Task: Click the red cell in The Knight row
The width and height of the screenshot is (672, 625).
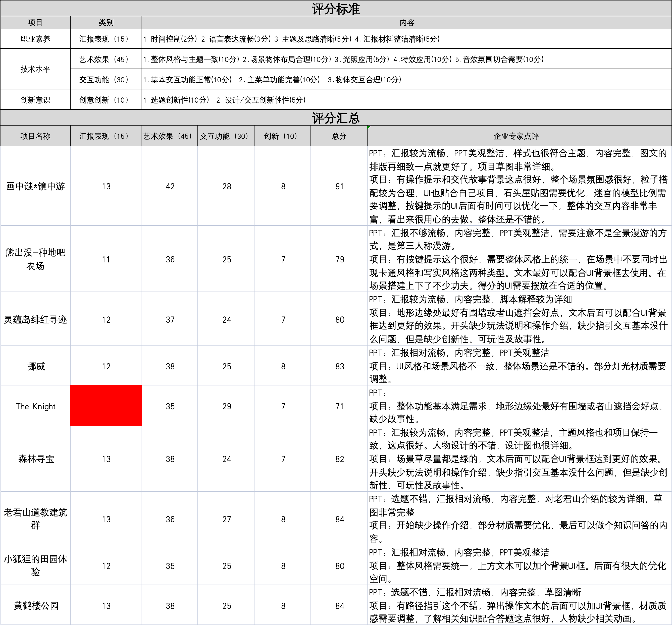Action: click(x=106, y=405)
